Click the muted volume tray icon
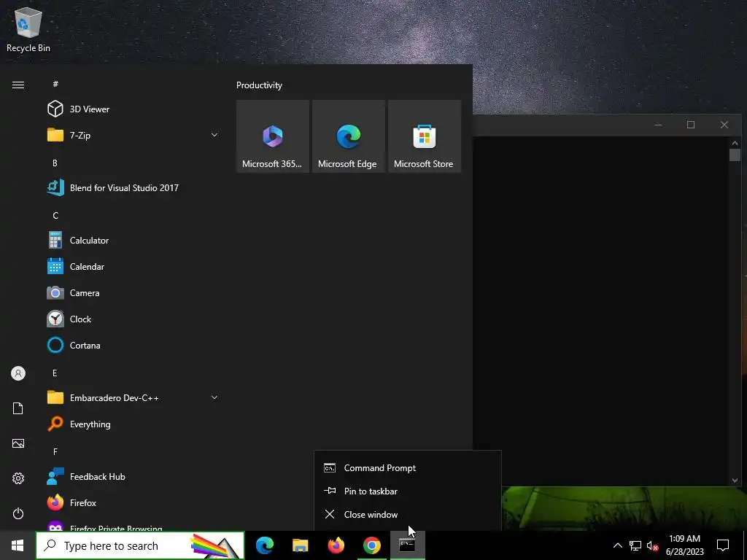747x560 pixels. [x=653, y=545]
